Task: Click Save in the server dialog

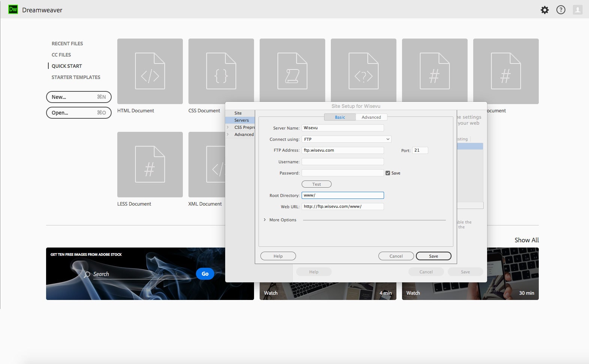Action: point(434,256)
